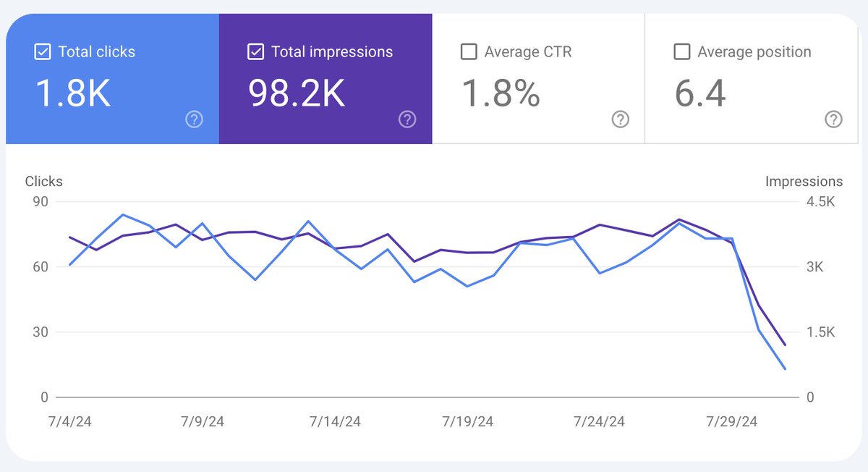868x472 pixels.
Task: Open help icon on Total impressions card
Action: click(x=407, y=119)
